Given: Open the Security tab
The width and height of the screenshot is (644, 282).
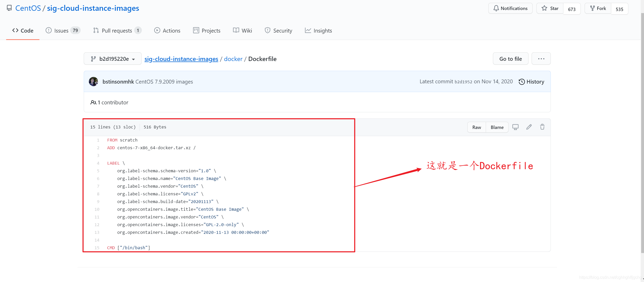Looking at the screenshot, I should (278, 31).
